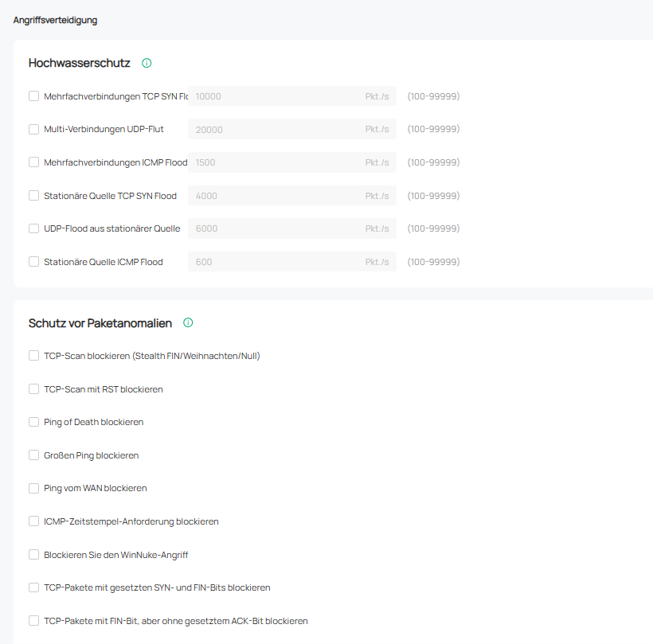Enable TCP-Scan blockieren (Stealth FIN/Weihnachten/Null)
653x644 pixels.
[34, 356]
